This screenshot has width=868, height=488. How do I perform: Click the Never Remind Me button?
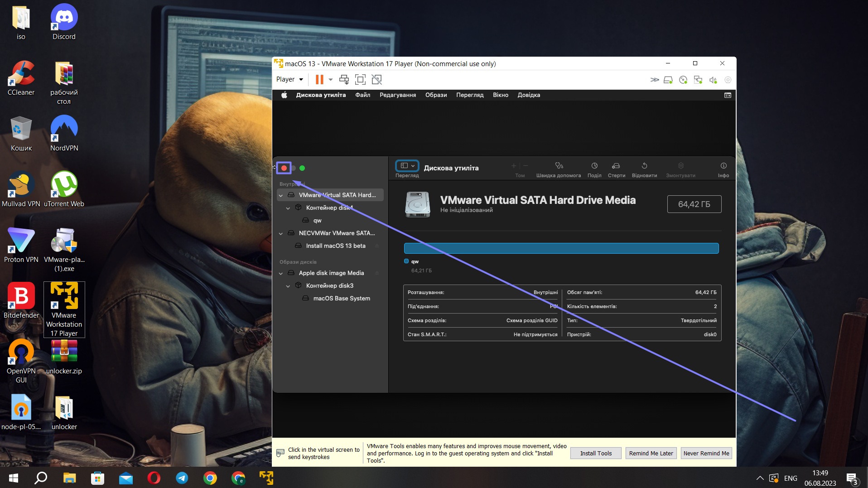706,453
